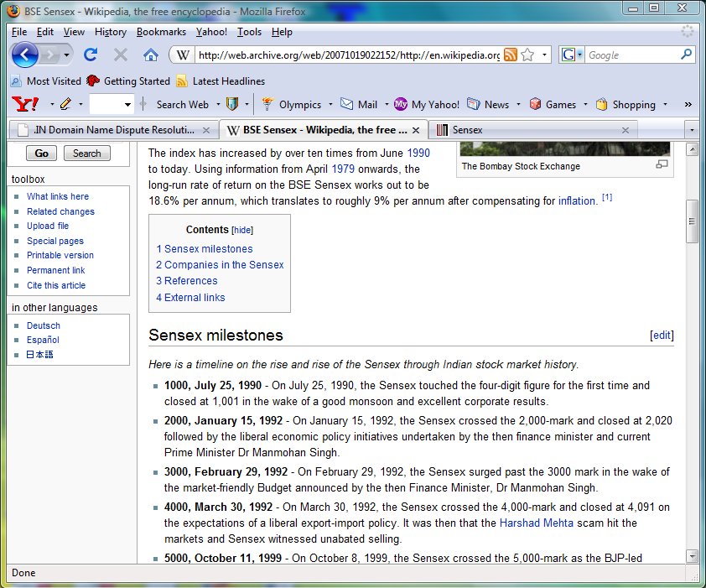Viewport: 706px width, 588px height.
Task: Go to the Home page icon
Action: (x=150, y=55)
